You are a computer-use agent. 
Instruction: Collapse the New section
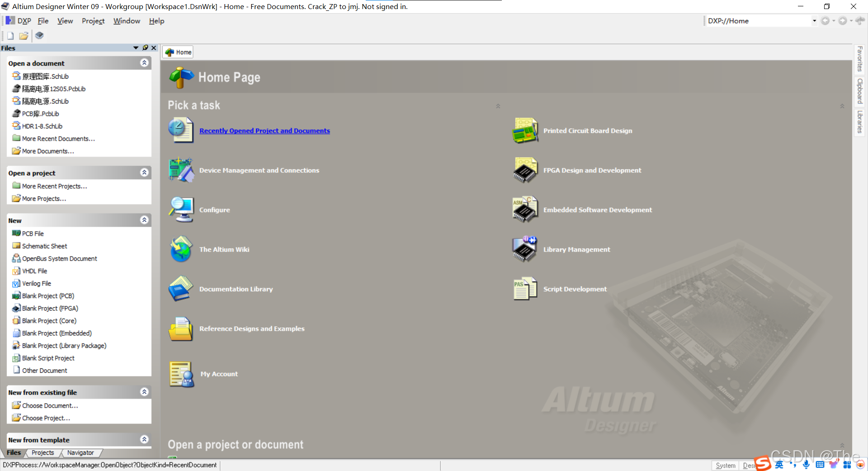144,220
